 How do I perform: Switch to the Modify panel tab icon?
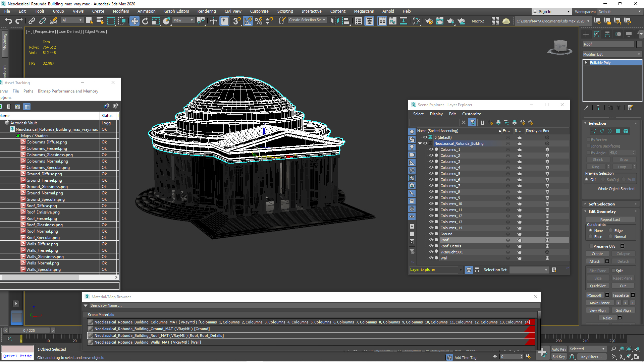click(x=597, y=34)
